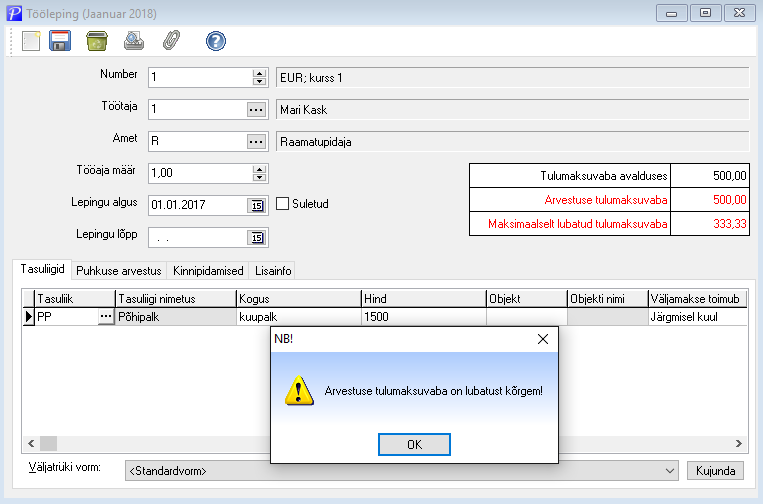Click the Mari Kask name field
This screenshot has width=763, height=504.
tap(512, 109)
